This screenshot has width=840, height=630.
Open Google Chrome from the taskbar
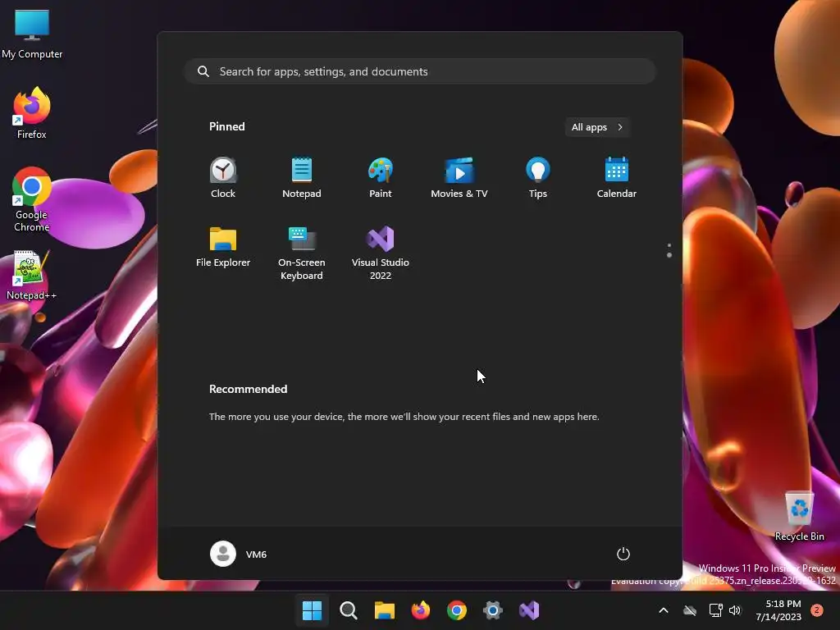point(457,610)
